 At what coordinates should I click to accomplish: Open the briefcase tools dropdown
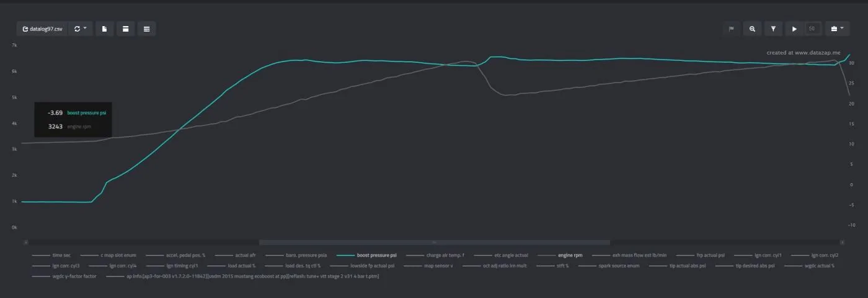click(x=837, y=29)
